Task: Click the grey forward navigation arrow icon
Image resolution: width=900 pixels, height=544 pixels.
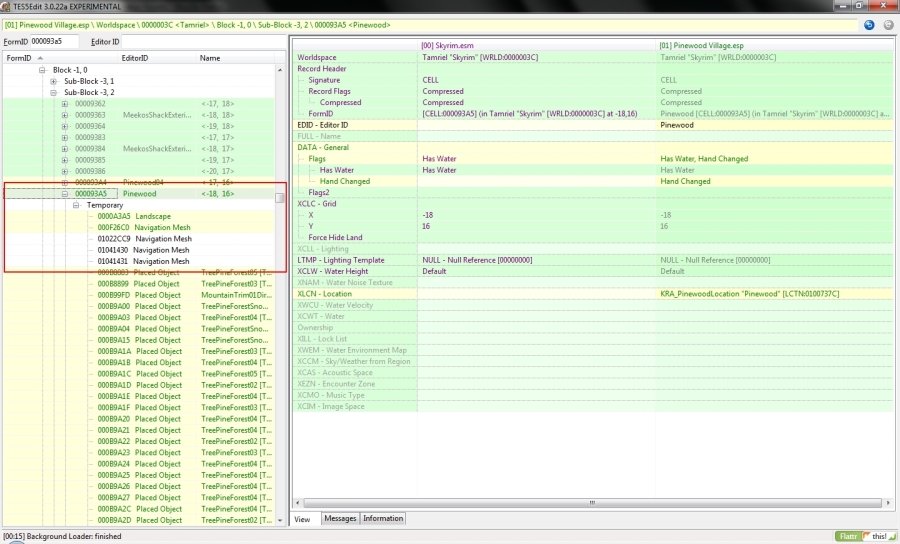Action: 889,25
